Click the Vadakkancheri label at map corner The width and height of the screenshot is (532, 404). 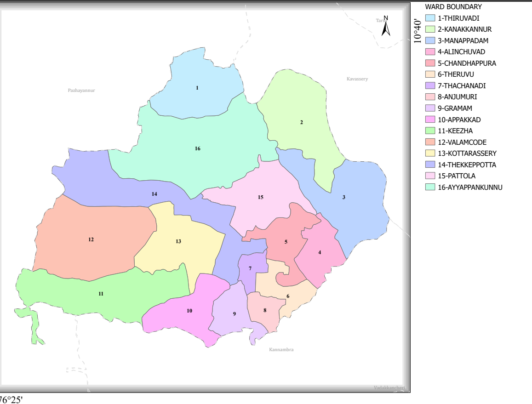coord(389,388)
